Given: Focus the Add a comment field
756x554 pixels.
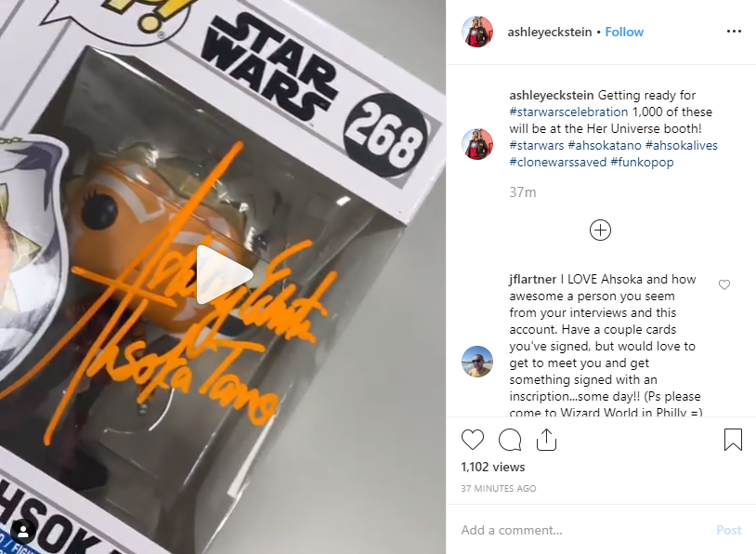Looking at the screenshot, I should pyautogui.click(x=583, y=530).
